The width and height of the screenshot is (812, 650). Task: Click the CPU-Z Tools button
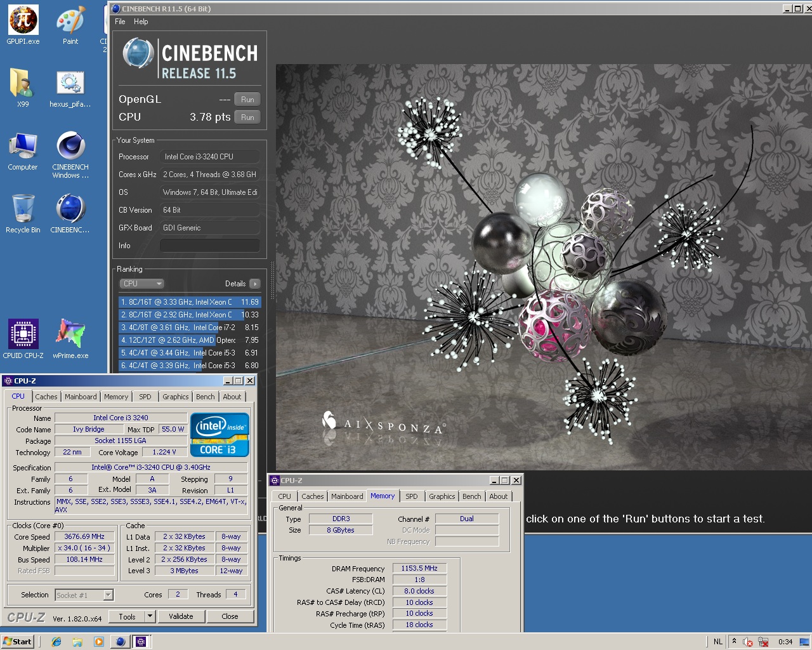point(127,616)
